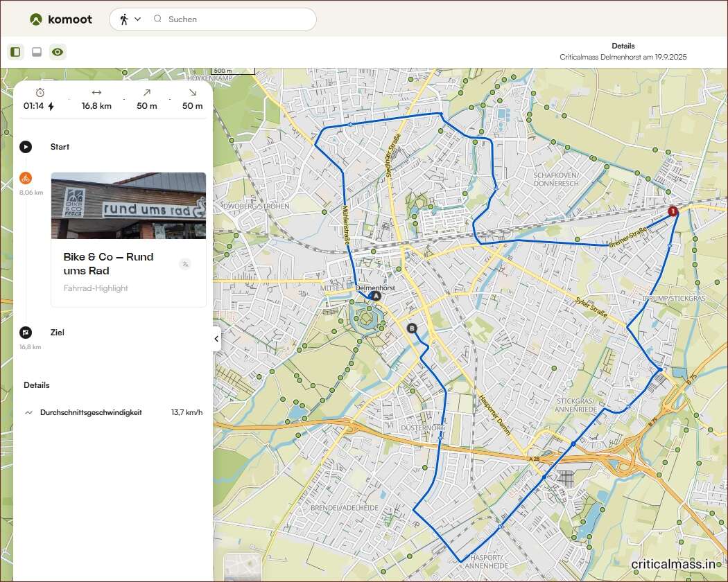Toggle the eye visibility icon

pyautogui.click(x=58, y=52)
